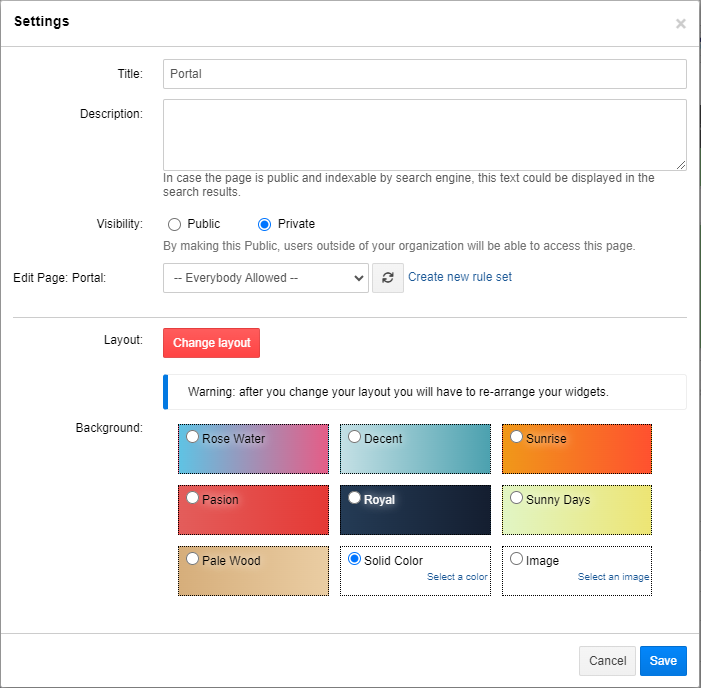The width and height of the screenshot is (701, 688).
Task: Choose Rose Water background radio
Action: 192,437
